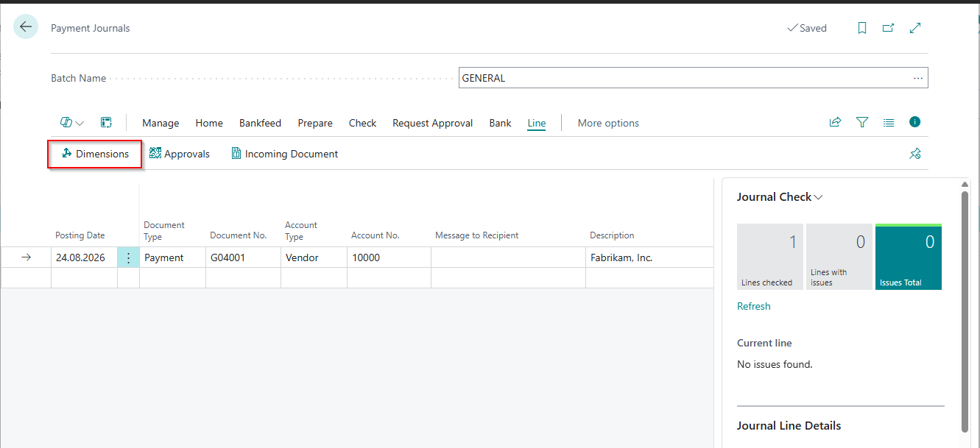Click the share icon
980x448 pixels.
point(835,123)
